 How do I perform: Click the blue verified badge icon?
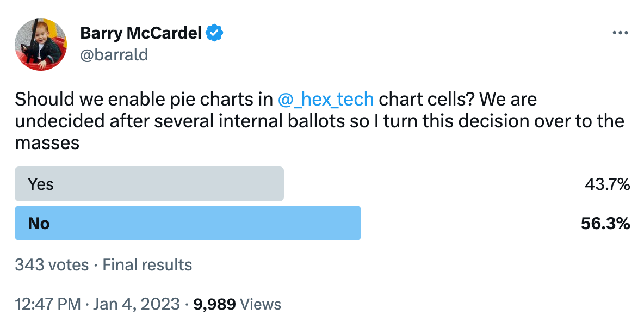coord(214,33)
